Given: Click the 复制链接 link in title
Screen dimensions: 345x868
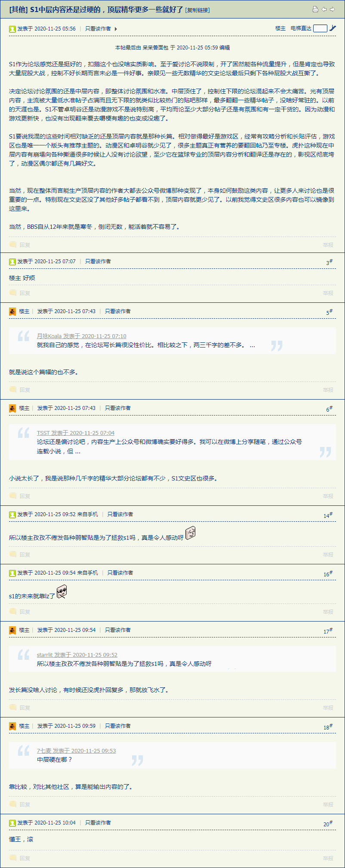Looking at the screenshot, I should tap(197, 10).
